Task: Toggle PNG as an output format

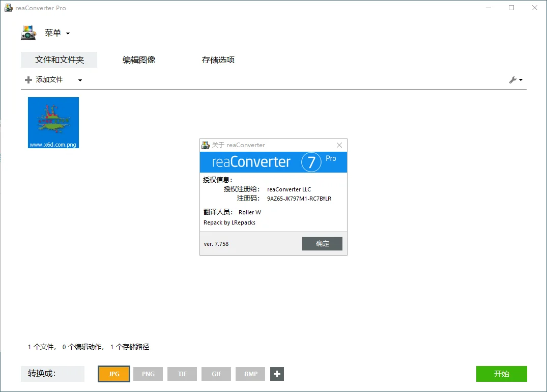Action: click(148, 374)
